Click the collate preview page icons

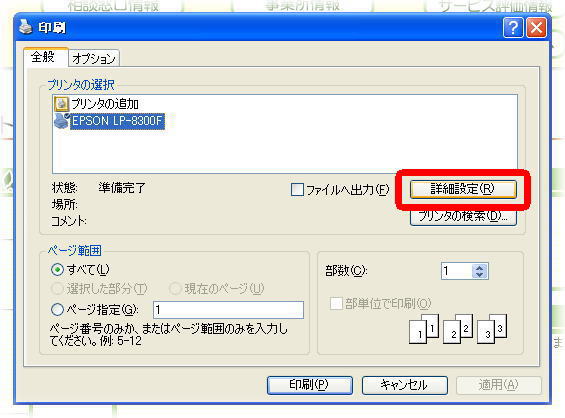coord(458,328)
